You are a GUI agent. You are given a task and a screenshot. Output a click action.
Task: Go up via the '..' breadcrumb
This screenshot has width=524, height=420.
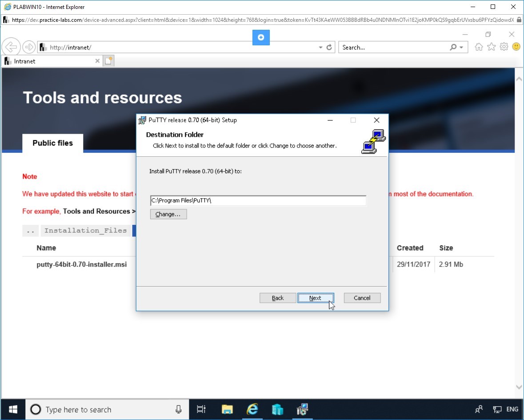(30, 231)
